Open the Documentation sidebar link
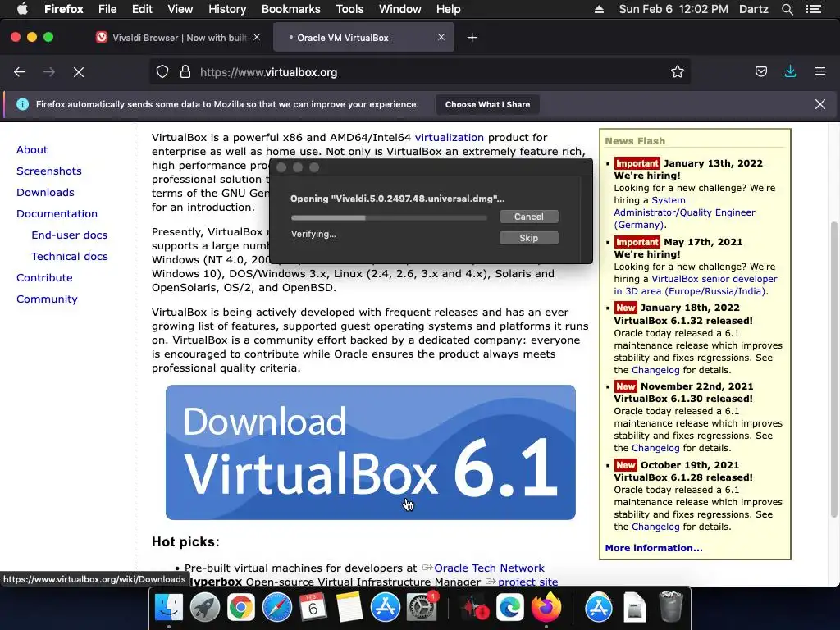Screen dimensions: 840x630 pos(57,214)
